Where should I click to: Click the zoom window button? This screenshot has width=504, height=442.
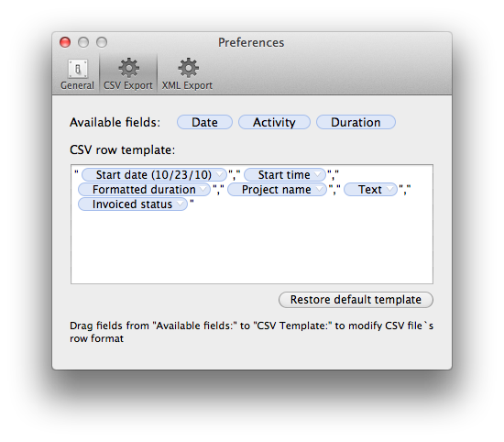point(102,42)
